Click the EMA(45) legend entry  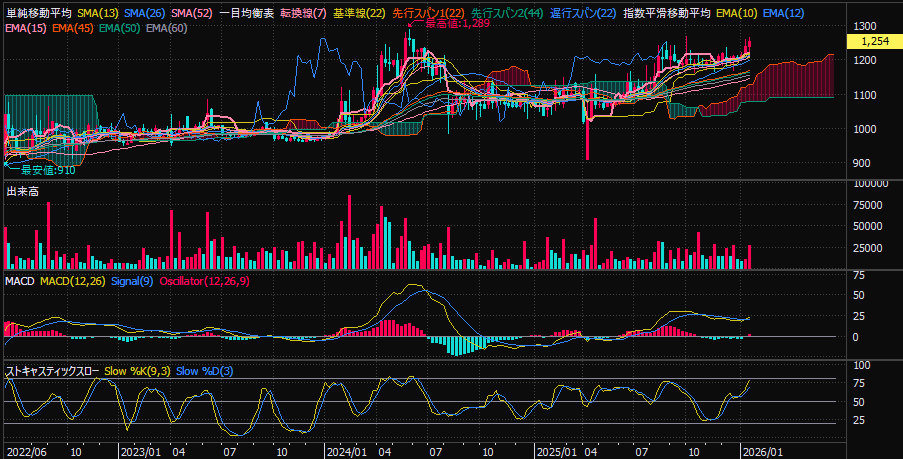72,28
